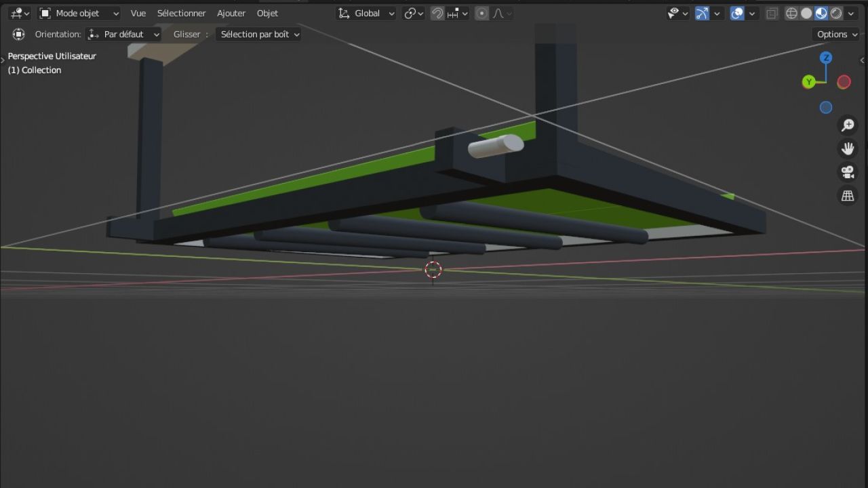The height and width of the screenshot is (488, 868).
Task: Open the Ajouter menu
Action: pos(231,14)
